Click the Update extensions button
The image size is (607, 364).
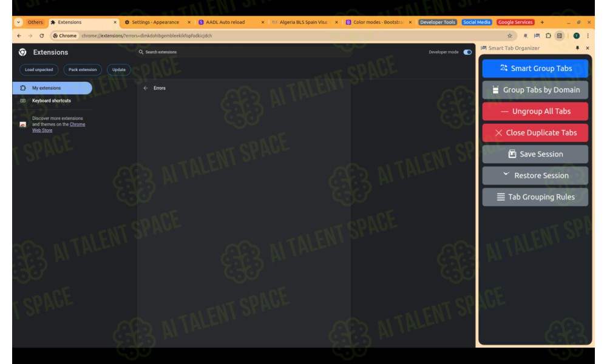coord(119,70)
